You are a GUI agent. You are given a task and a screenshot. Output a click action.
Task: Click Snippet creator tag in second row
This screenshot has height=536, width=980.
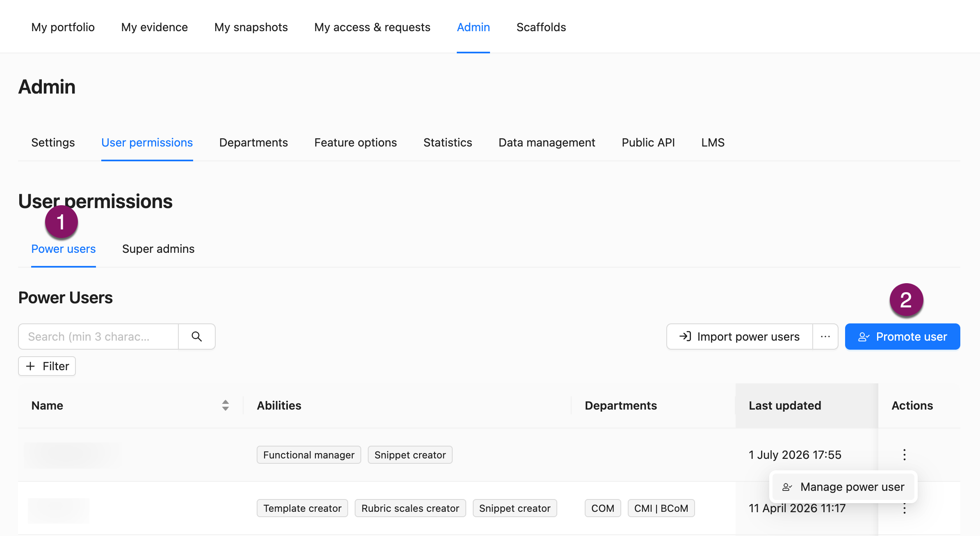click(x=515, y=508)
